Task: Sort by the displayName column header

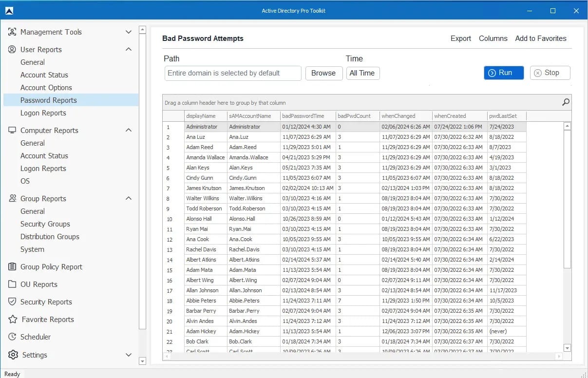Action: click(x=206, y=116)
